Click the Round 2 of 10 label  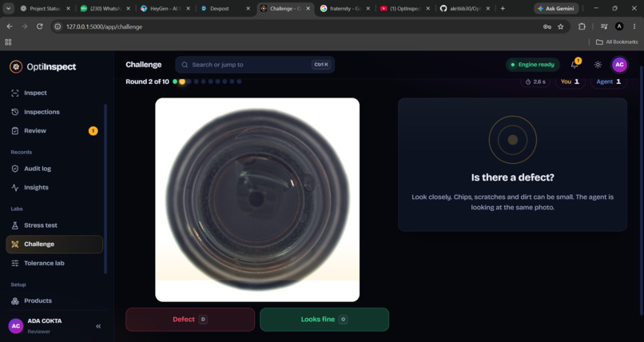click(x=148, y=82)
